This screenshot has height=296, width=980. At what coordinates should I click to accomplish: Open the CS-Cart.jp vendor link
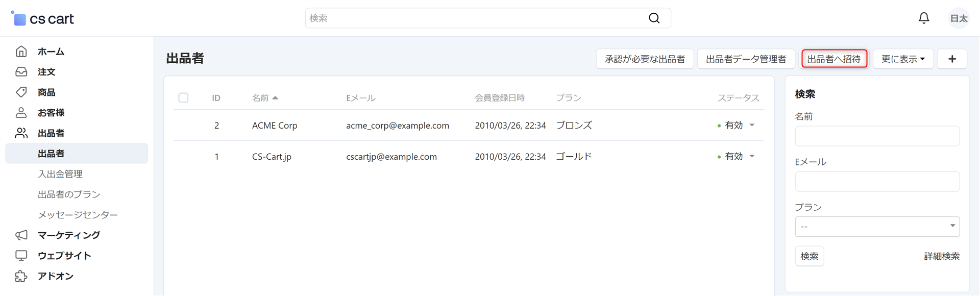point(272,157)
